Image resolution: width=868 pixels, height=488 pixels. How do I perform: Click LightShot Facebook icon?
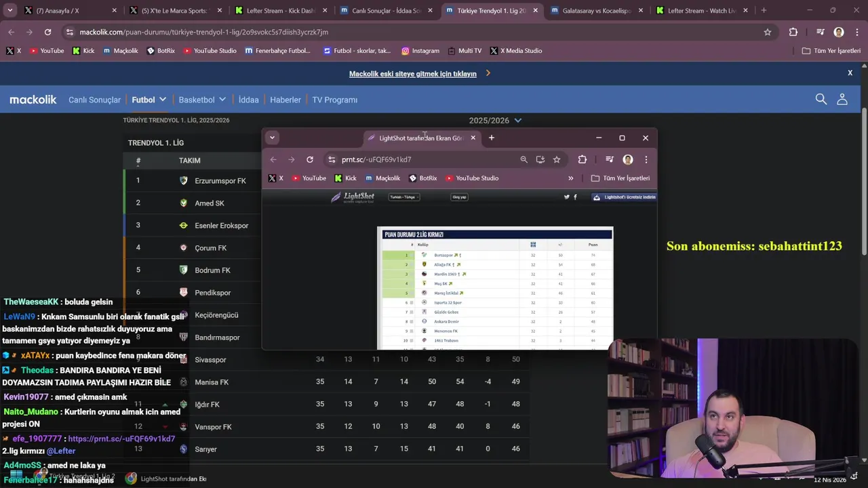click(x=575, y=197)
